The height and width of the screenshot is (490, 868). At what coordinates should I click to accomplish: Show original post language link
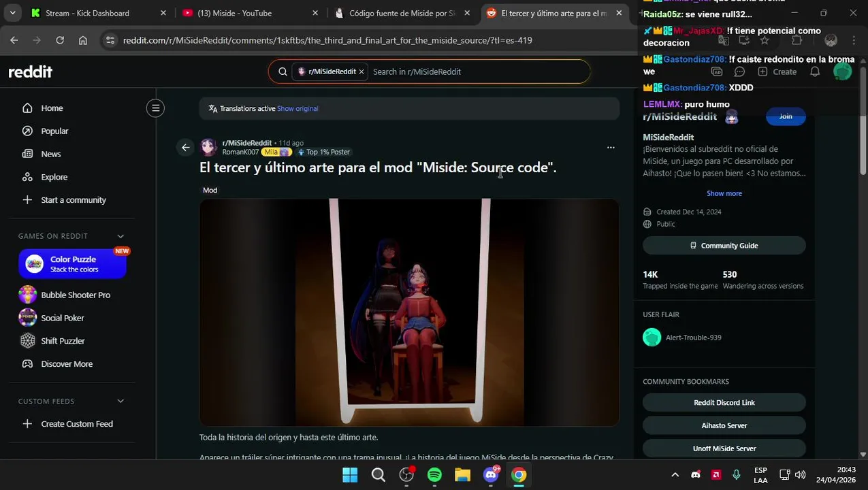298,108
